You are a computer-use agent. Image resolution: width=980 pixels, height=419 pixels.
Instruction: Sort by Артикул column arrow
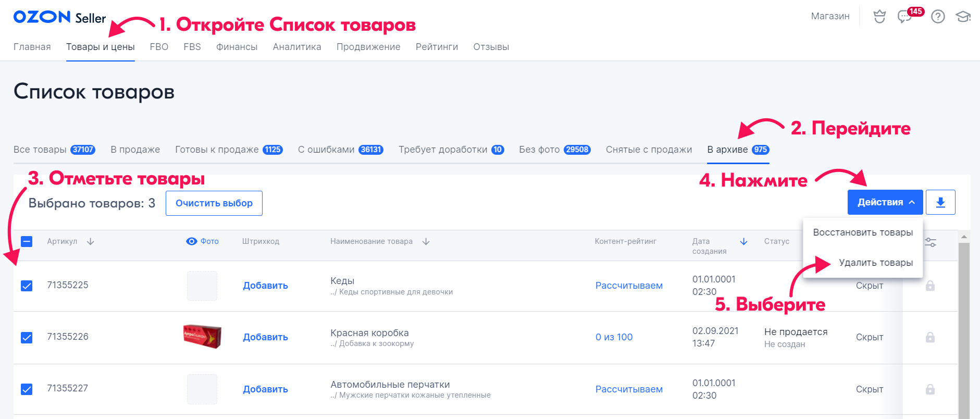[91, 241]
